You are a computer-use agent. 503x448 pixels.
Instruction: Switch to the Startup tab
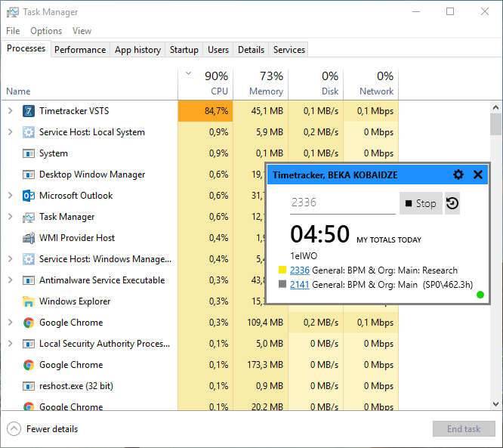coord(184,50)
